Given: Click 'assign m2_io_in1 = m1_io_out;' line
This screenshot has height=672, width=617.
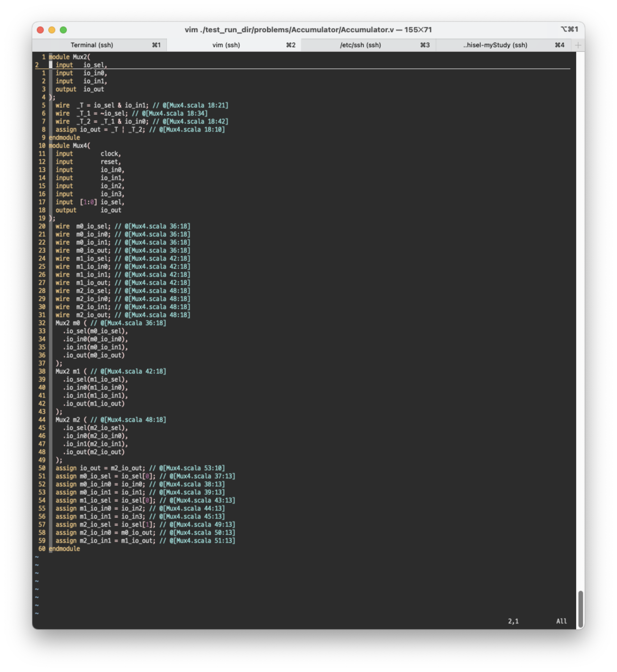Looking at the screenshot, I should coord(145,541).
